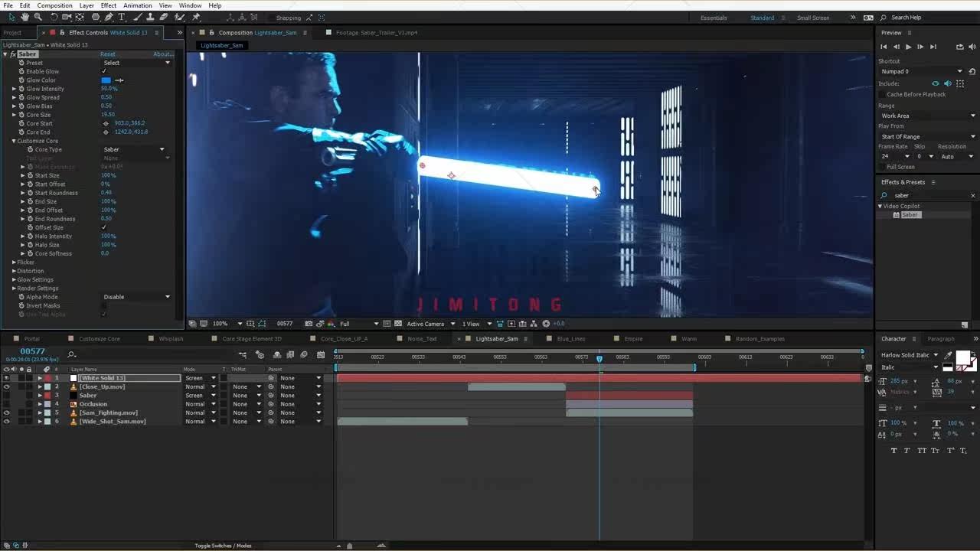Hide the White Solid 13 layer
The image size is (980, 551).
click(7, 378)
